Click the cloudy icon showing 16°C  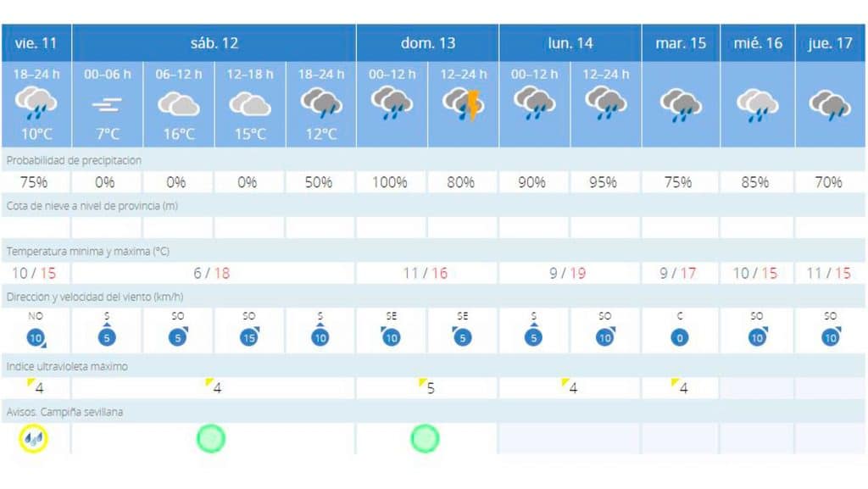tap(178, 104)
